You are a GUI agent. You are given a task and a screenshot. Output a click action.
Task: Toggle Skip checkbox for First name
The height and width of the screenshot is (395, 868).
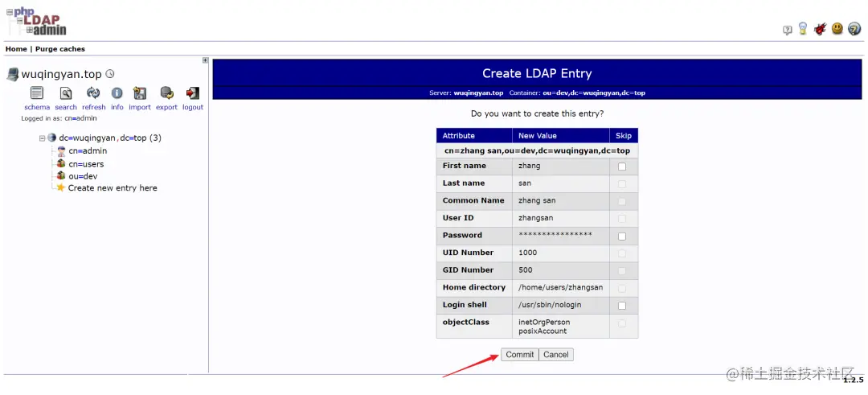622,167
